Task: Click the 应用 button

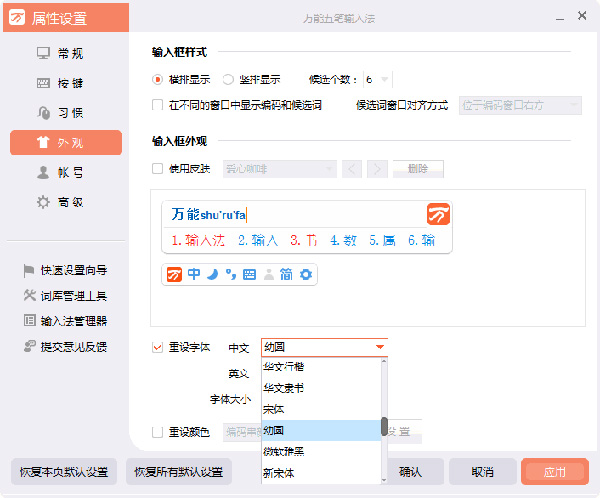Action: tap(554, 471)
